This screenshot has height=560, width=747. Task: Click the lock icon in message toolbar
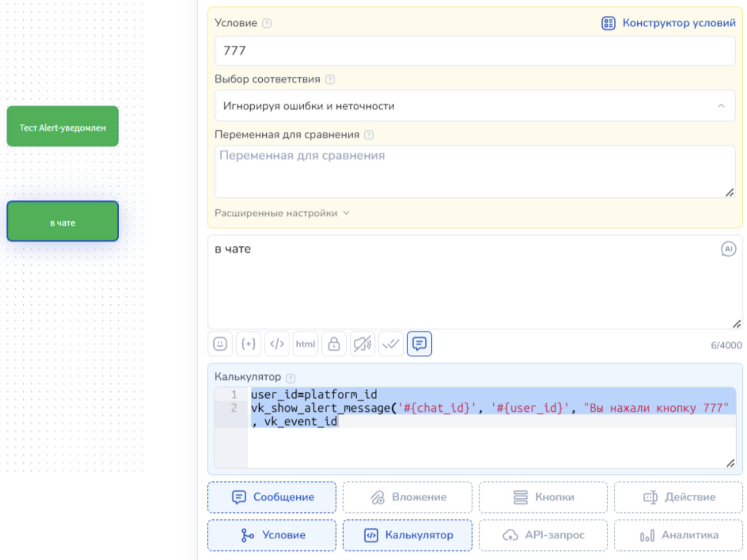tap(334, 344)
